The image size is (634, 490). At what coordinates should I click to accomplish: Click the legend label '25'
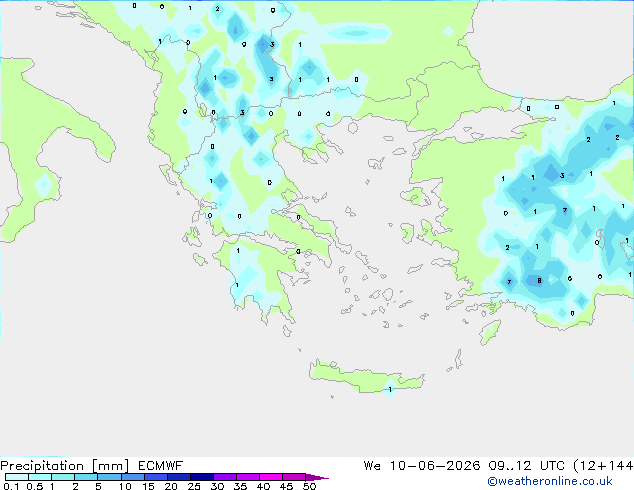click(194, 486)
